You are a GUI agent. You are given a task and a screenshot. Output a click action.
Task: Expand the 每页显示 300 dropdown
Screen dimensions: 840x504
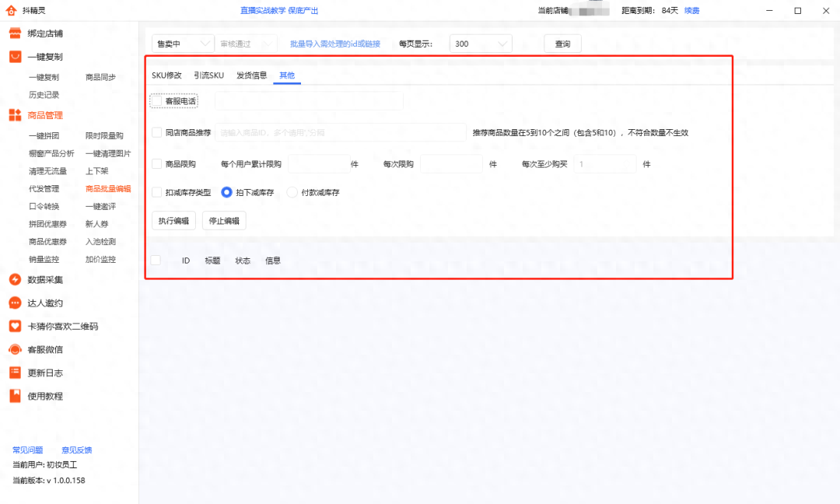481,44
